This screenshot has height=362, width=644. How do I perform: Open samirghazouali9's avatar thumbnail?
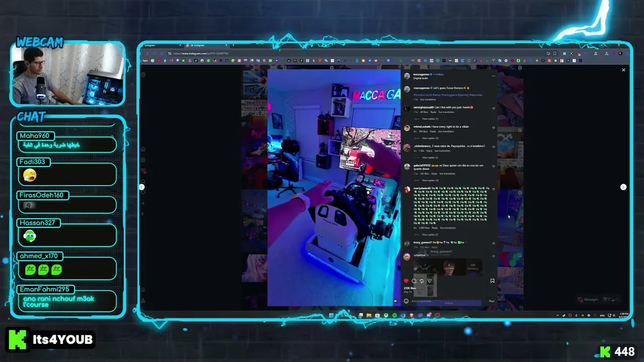coord(407,109)
